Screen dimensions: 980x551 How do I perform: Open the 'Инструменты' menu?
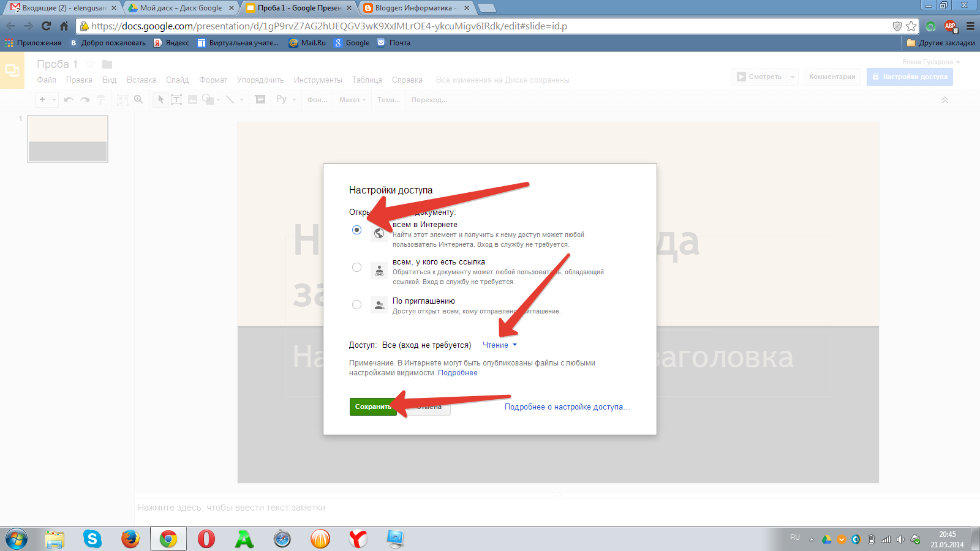click(318, 80)
